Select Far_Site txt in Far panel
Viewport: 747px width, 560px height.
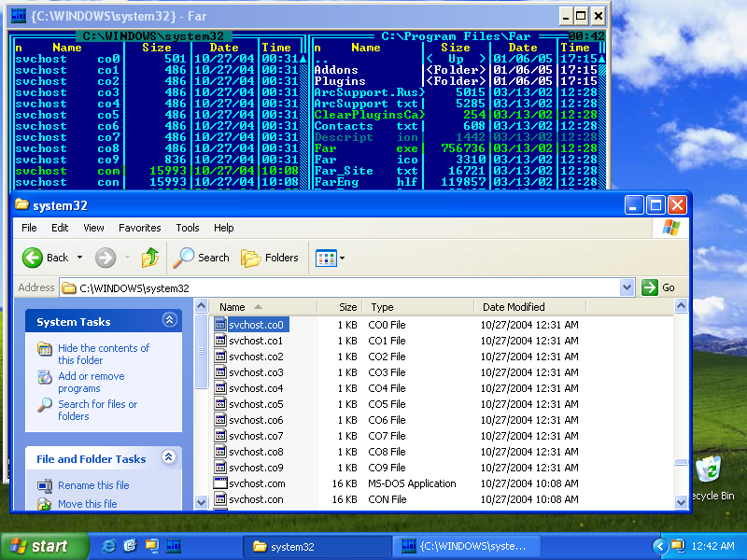[456, 171]
